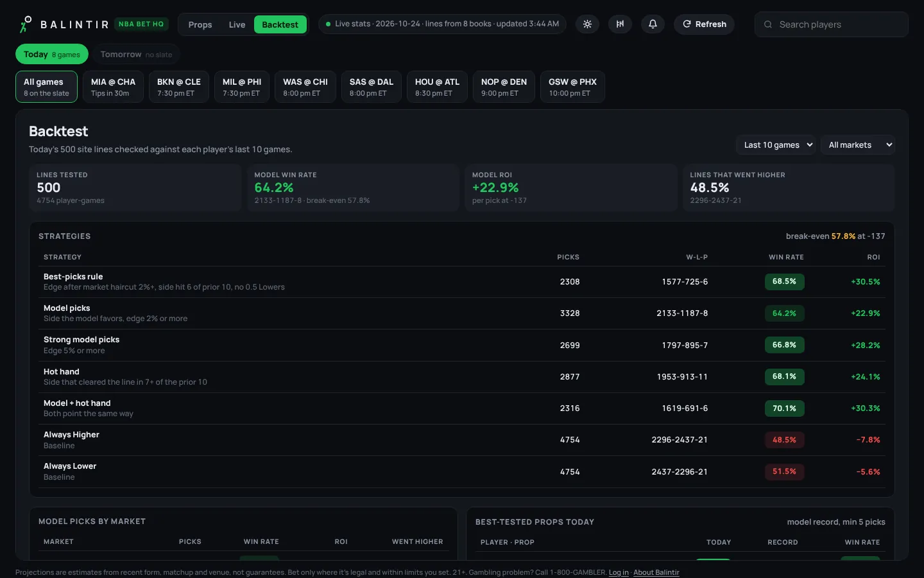Filter by NOP @ DEN game
This screenshot has height=578, width=924.
click(504, 87)
